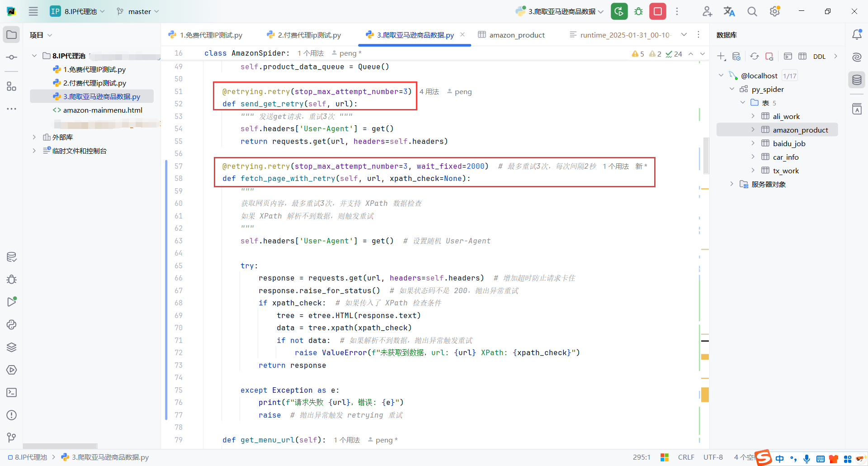Viewport: 868px width, 466px height.
Task: Open the Structure tool window icon
Action: 11,86
